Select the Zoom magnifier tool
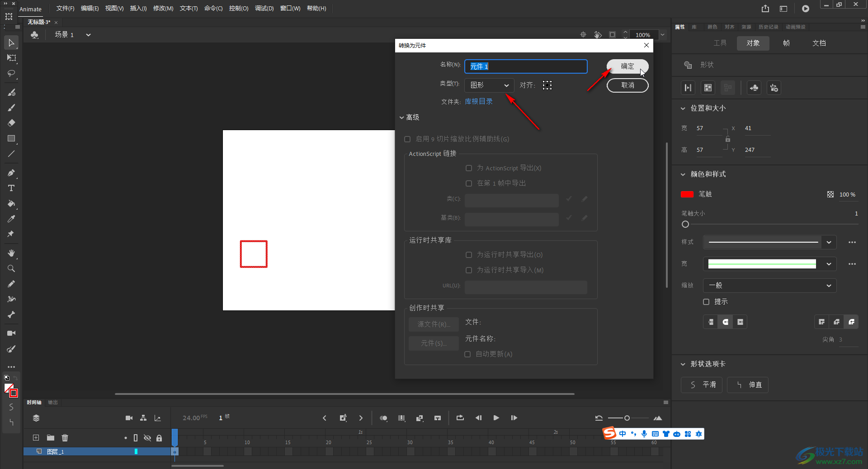The height and width of the screenshot is (469, 868). click(x=11, y=268)
